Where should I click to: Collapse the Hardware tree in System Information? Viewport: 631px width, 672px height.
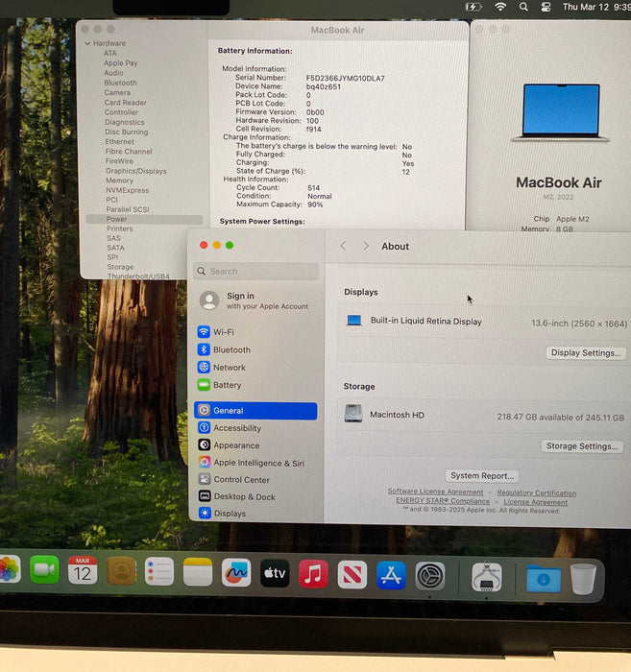click(x=87, y=43)
